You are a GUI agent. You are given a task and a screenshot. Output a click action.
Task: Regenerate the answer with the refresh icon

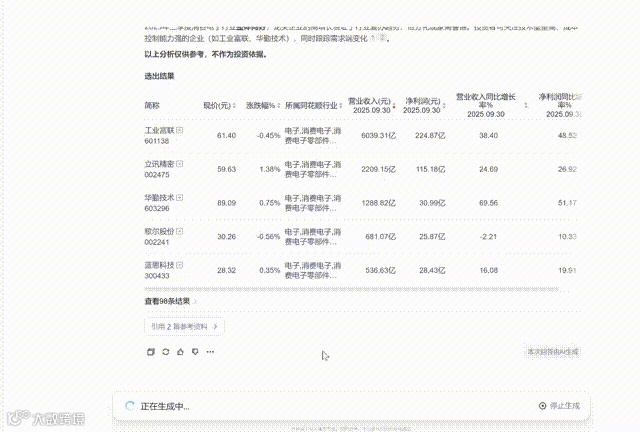(x=165, y=352)
